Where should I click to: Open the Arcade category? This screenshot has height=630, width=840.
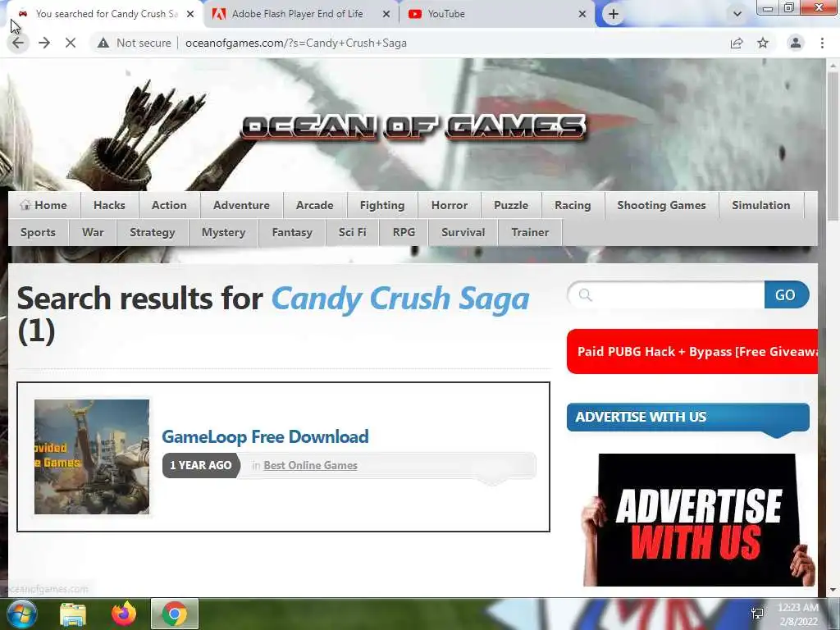[315, 205]
